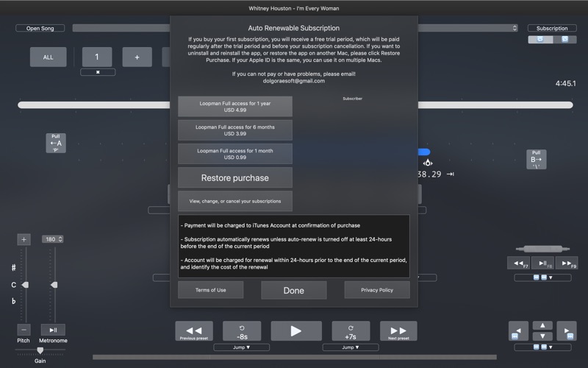
Task: Open View, change, or cancel your subscriptions
Action: [235, 201]
